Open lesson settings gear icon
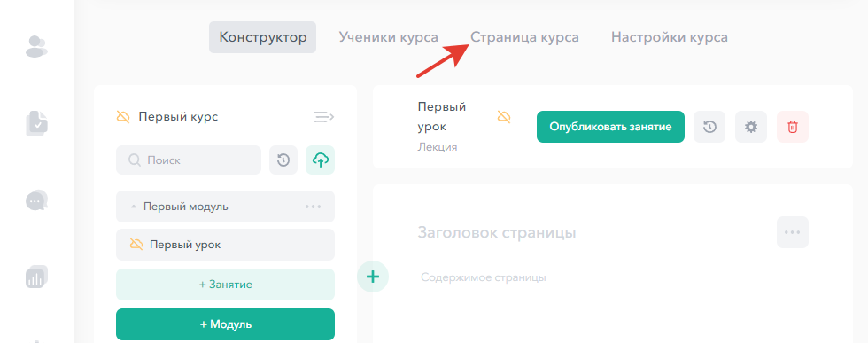868x343 pixels. [x=751, y=127]
